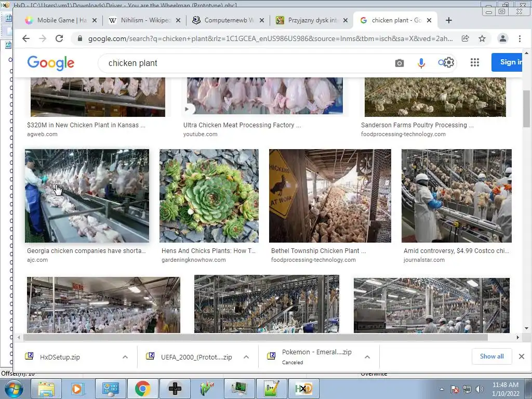
Task: Open File Explorer from the taskbar
Action: coord(46,389)
